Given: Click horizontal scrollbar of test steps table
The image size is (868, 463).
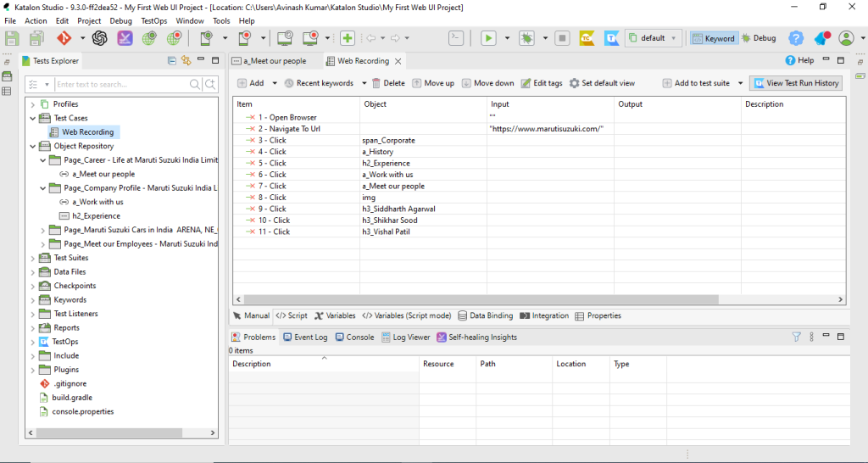Looking at the screenshot, I should [481, 299].
